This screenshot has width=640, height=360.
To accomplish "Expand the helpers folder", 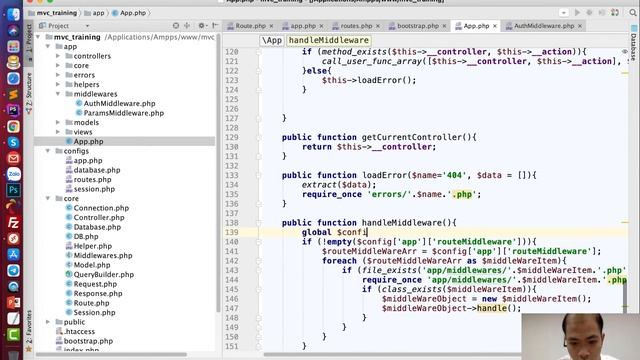I will (x=58, y=84).
